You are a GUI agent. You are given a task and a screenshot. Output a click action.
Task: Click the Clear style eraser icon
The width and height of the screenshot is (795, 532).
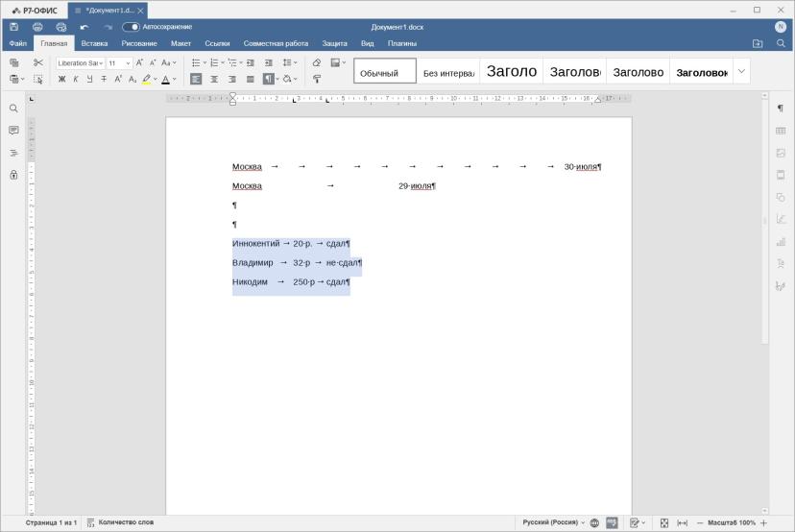(317, 62)
